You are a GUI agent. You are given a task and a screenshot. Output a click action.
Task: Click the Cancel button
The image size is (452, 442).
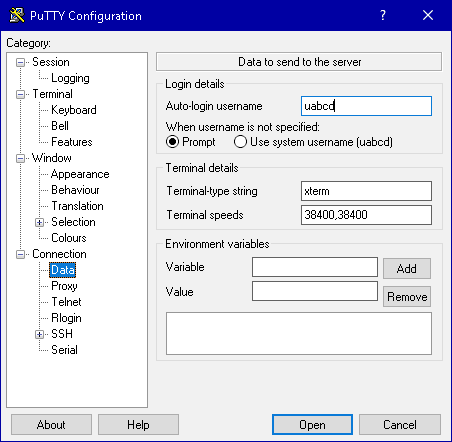click(400, 425)
